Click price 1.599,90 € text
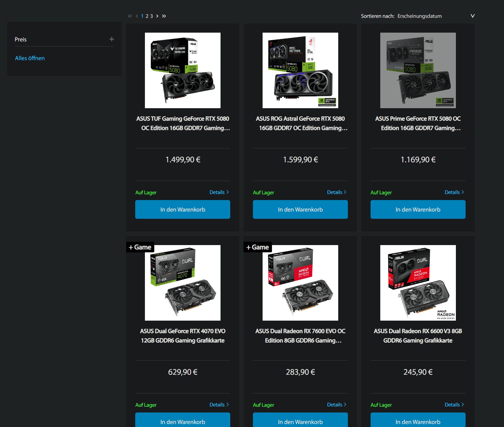 (300, 160)
